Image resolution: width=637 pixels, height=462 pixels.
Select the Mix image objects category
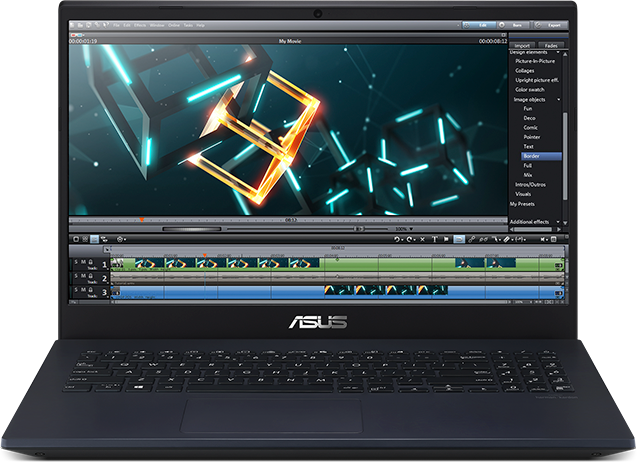coord(528,175)
